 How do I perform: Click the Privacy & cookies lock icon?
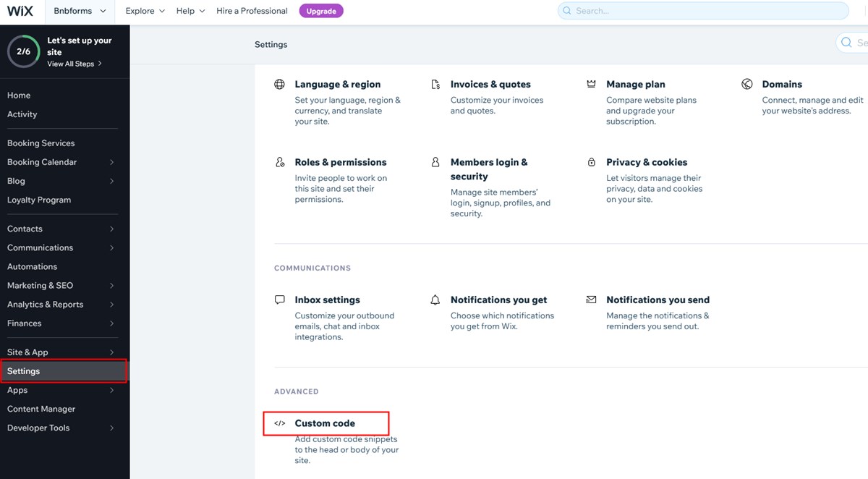click(592, 163)
